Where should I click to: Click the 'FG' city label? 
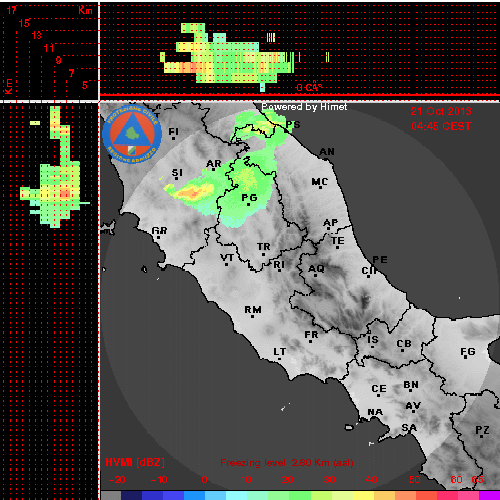tap(468, 351)
